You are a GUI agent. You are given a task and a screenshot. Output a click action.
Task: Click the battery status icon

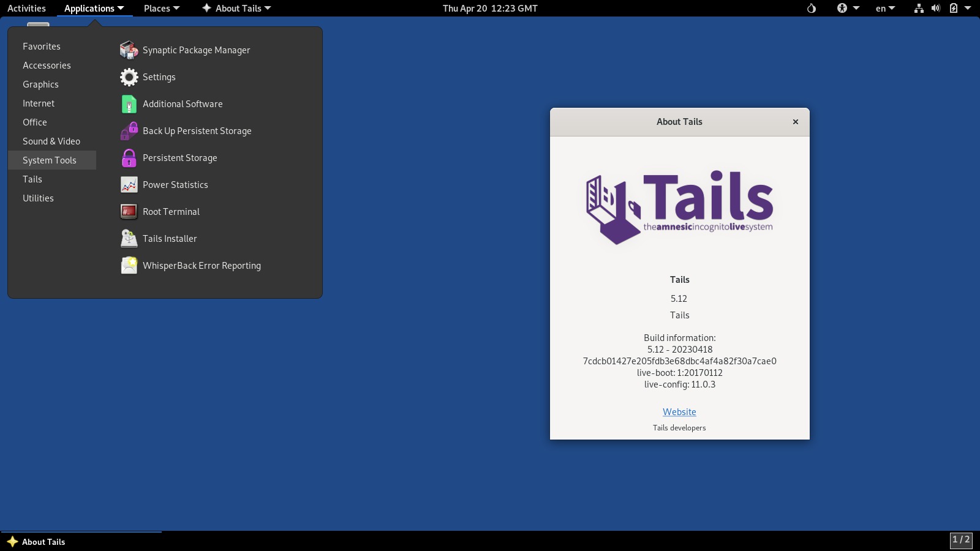coord(953,9)
